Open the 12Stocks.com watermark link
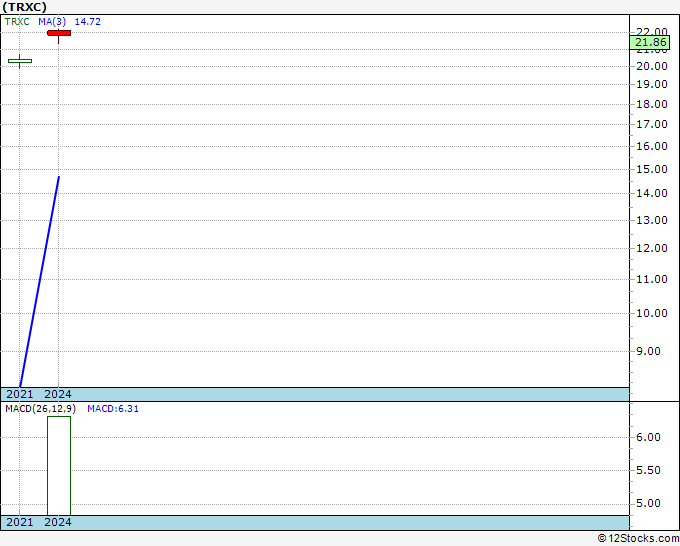 tap(637, 538)
